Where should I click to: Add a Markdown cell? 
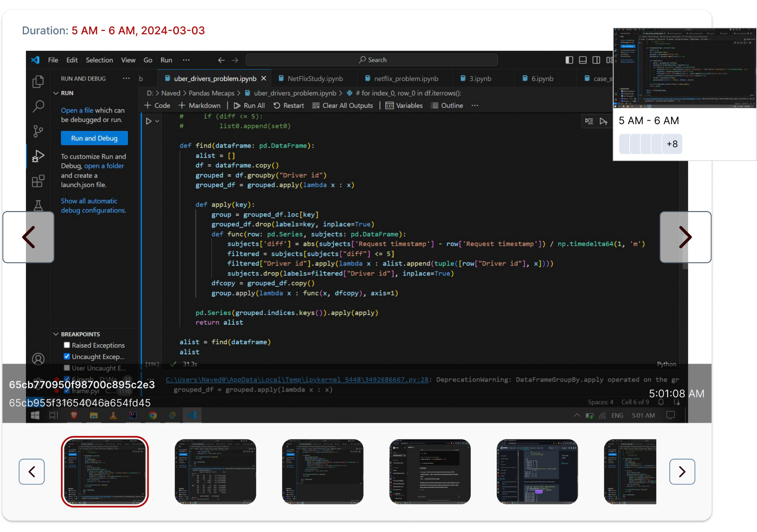point(200,106)
